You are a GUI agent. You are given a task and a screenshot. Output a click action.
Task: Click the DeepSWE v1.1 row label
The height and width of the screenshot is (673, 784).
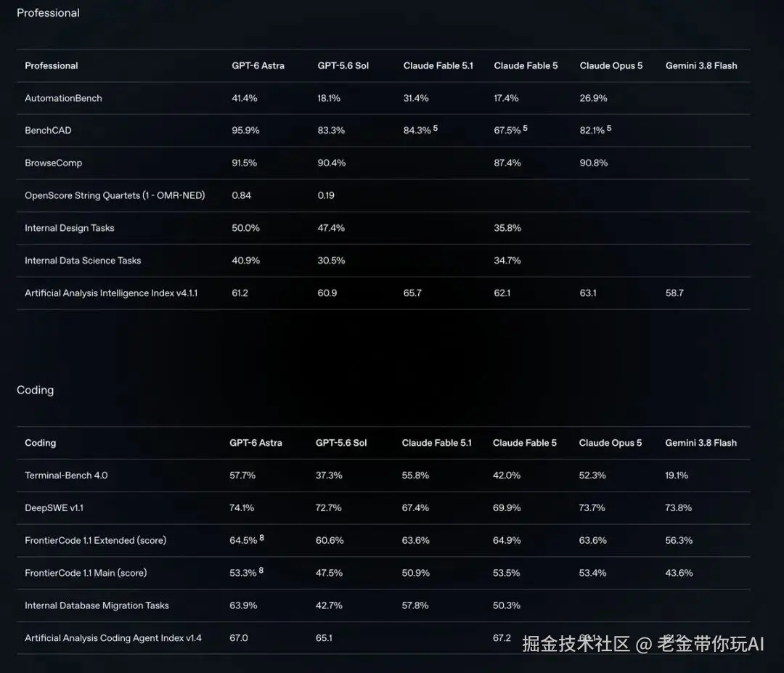coord(54,507)
